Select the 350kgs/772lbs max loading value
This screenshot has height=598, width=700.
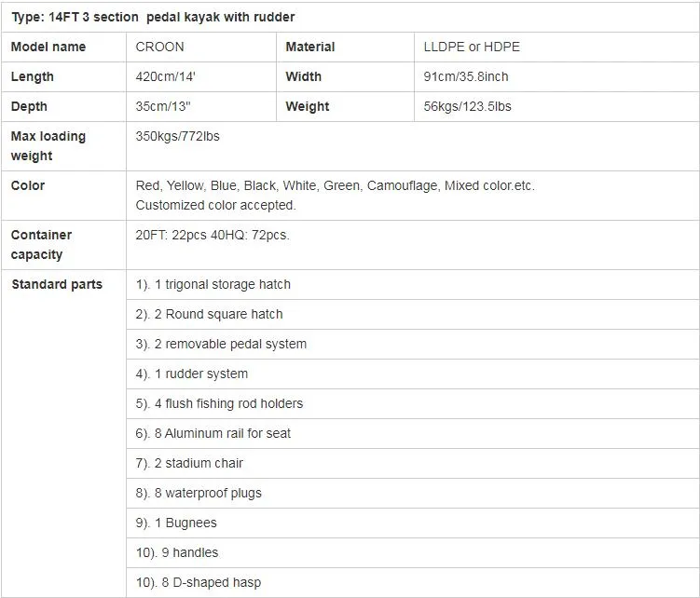[x=178, y=136]
